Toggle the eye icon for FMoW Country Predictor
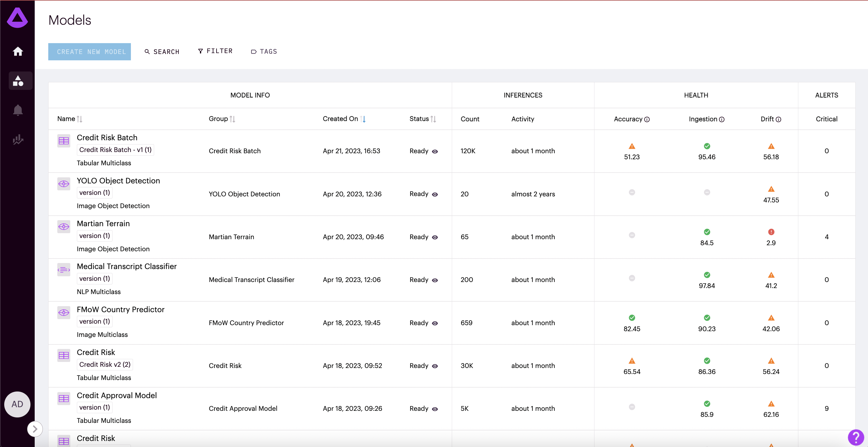868x447 pixels. tap(435, 323)
